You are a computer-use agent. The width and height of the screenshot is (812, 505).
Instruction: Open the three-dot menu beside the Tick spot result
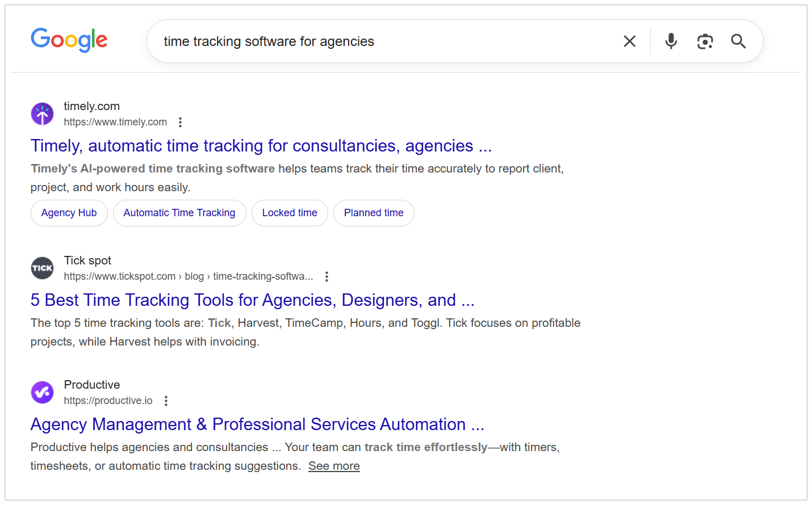tap(327, 276)
